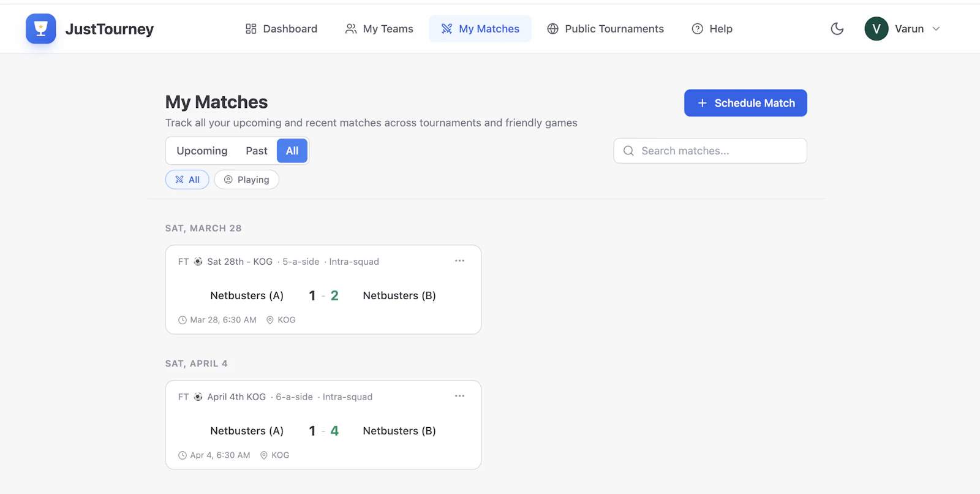Click the location pin icon on Apr 4 match
The width and height of the screenshot is (980, 494).
coord(264,455)
